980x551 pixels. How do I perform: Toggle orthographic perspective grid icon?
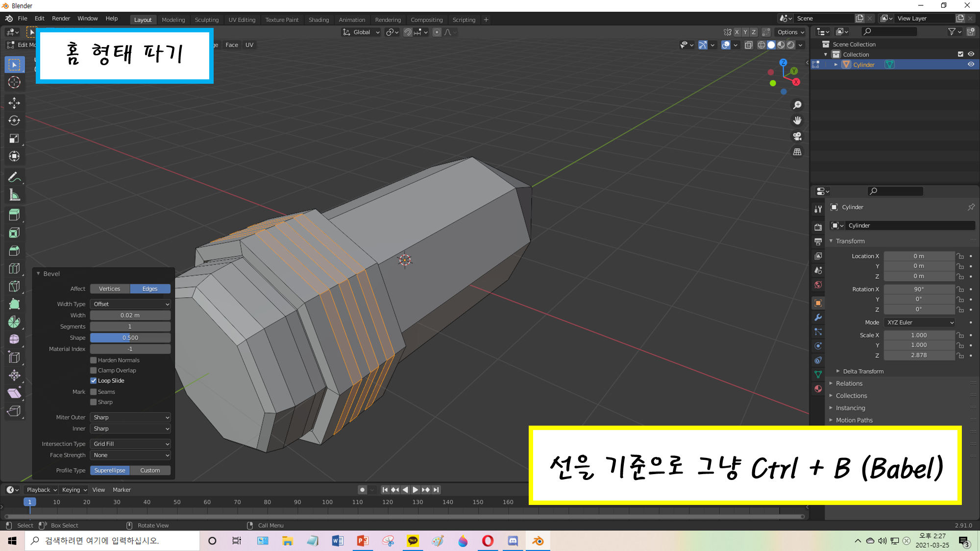point(797,152)
